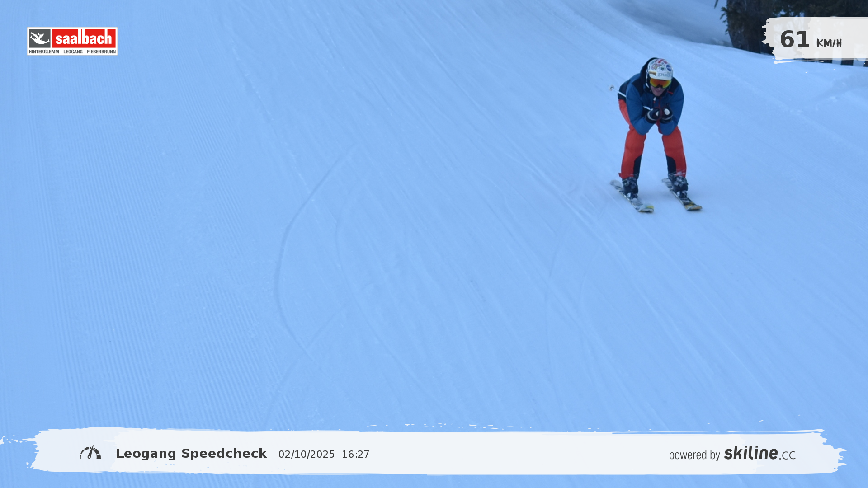Click the skier's orange goggles
The height and width of the screenshot is (488, 868).
[x=660, y=83]
